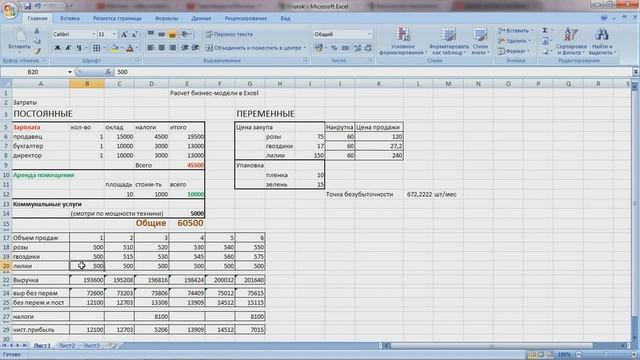Image resolution: width=640 pixels, height=360 pixels.
Task: Switch to the Вид ribbon tab
Action: (285, 18)
